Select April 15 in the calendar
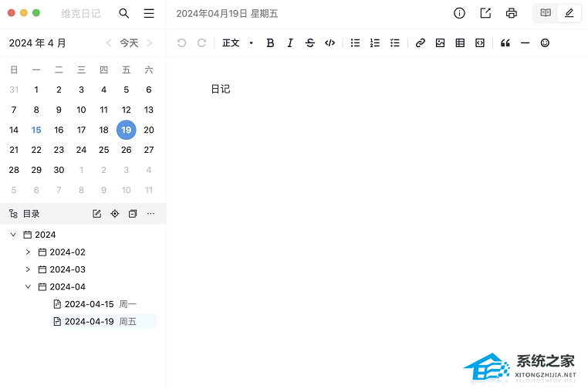This screenshot has width=588, height=389. (36, 130)
